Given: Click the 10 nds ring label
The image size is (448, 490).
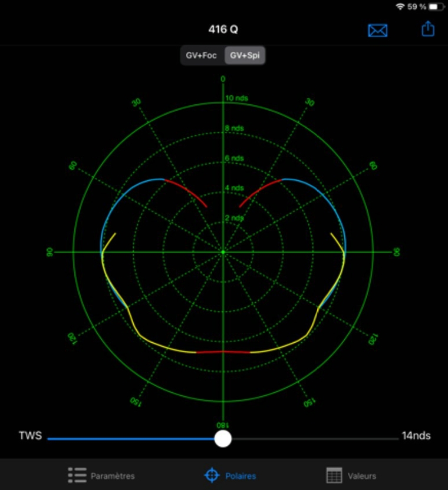Looking at the screenshot, I should [x=236, y=98].
